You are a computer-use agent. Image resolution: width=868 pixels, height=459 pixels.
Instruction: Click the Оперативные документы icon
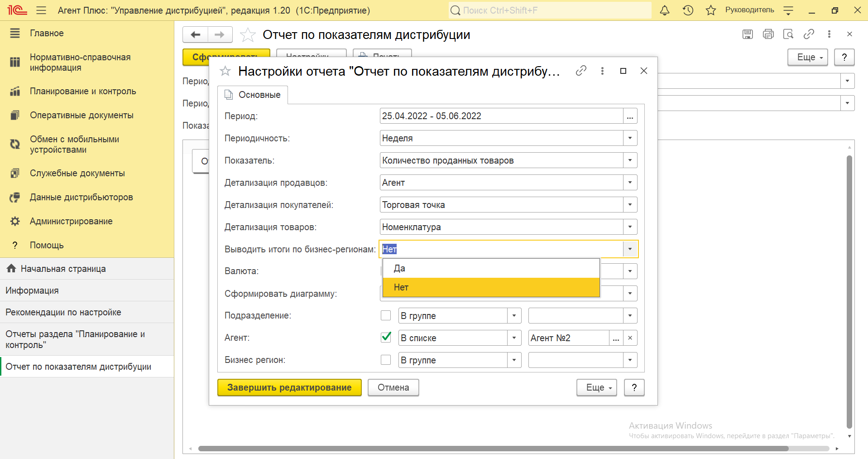(15, 115)
